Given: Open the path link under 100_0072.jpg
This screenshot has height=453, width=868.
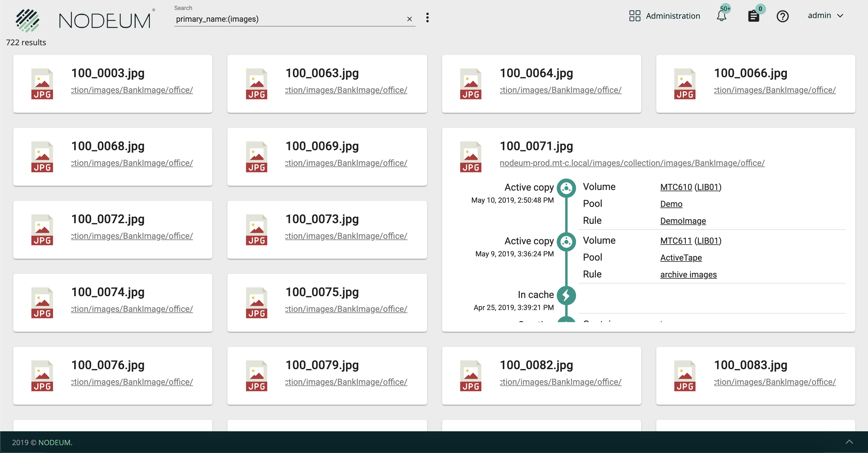Looking at the screenshot, I should [x=132, y=236].
